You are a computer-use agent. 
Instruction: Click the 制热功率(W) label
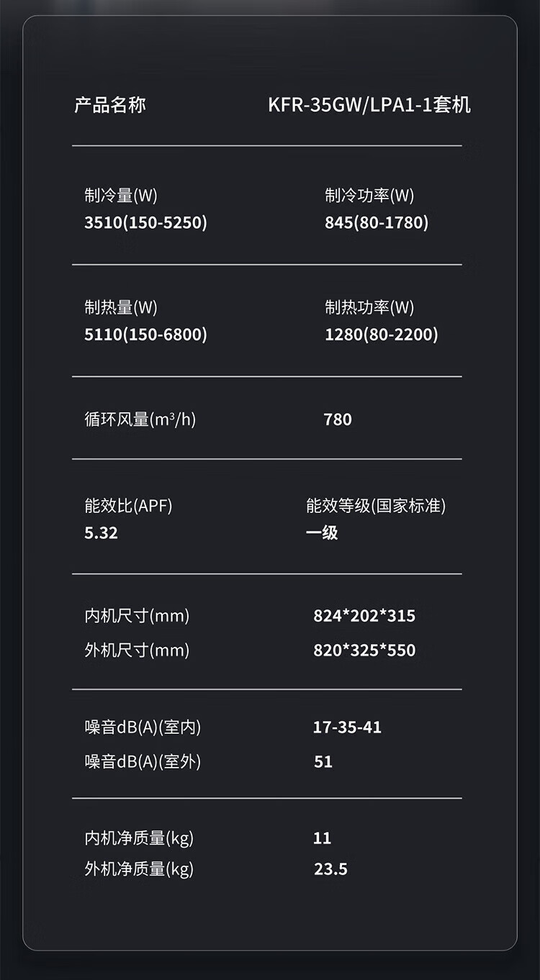(369, 307)
